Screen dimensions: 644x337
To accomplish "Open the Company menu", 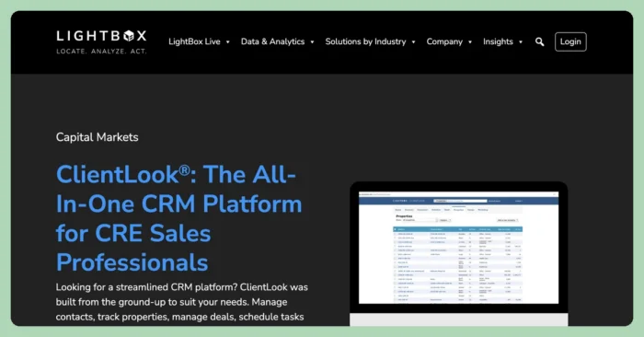I will pos(444,41).
